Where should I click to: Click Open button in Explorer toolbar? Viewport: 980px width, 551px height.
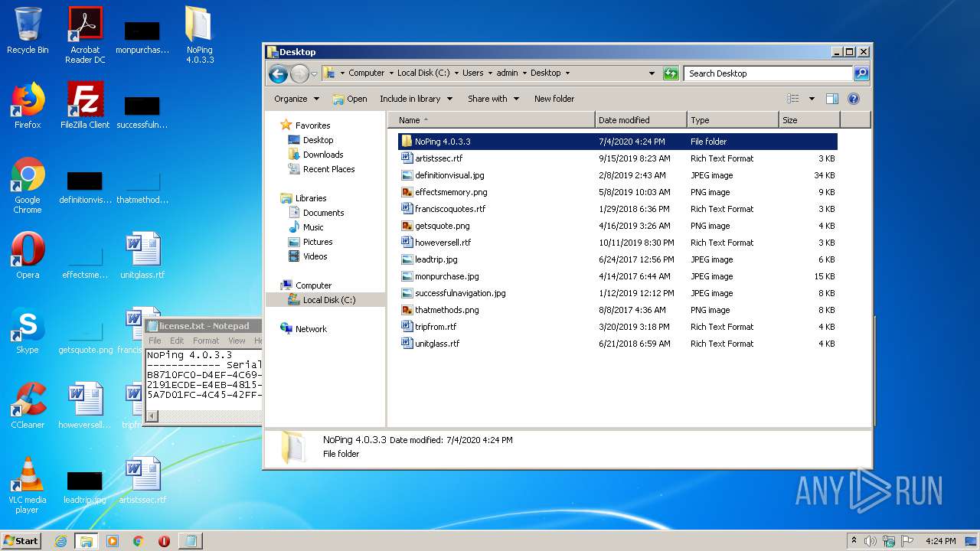click(x=350, y=99)
